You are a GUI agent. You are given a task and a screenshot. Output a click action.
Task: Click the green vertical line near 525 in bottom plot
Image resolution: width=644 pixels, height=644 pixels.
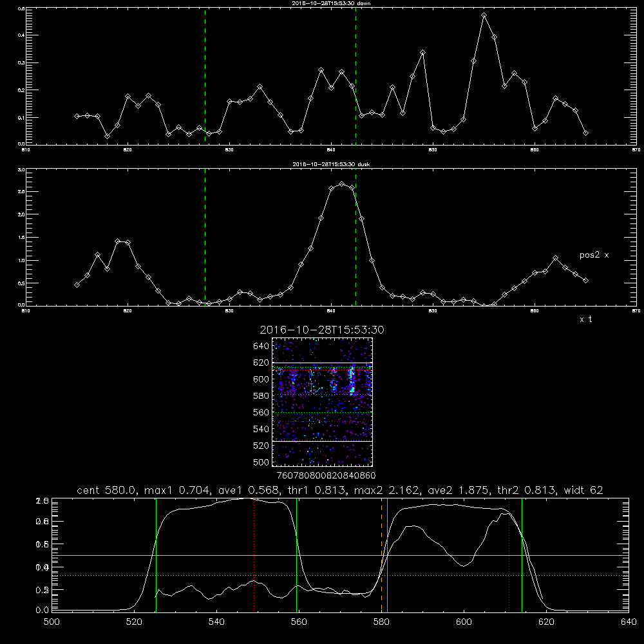click(156, 554)
